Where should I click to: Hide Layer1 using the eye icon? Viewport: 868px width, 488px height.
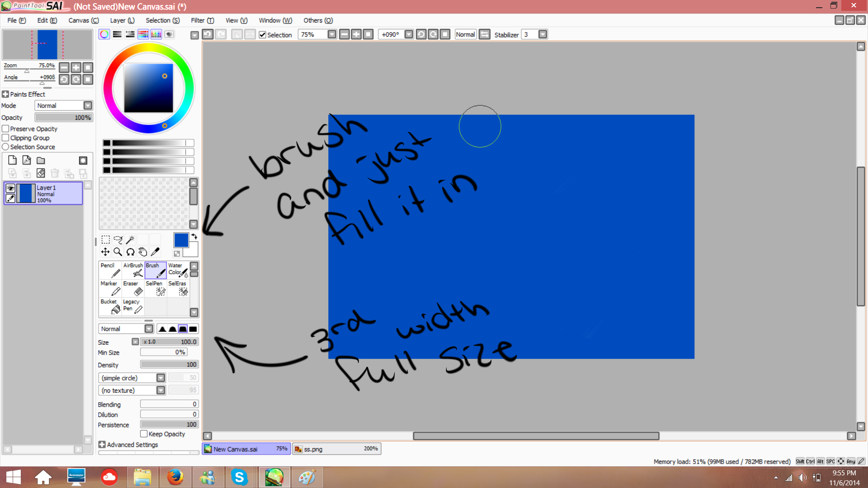click(x=10, y=188)
